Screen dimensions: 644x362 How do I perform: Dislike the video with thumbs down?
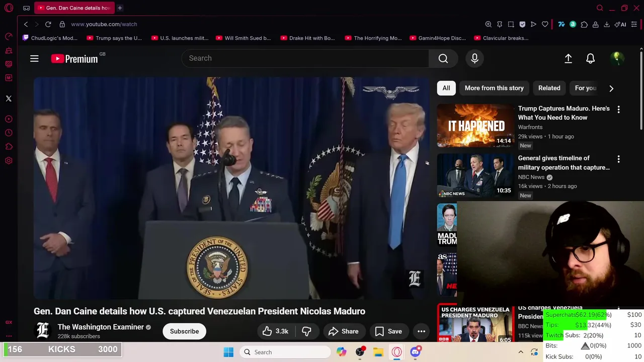pos(307,331)
